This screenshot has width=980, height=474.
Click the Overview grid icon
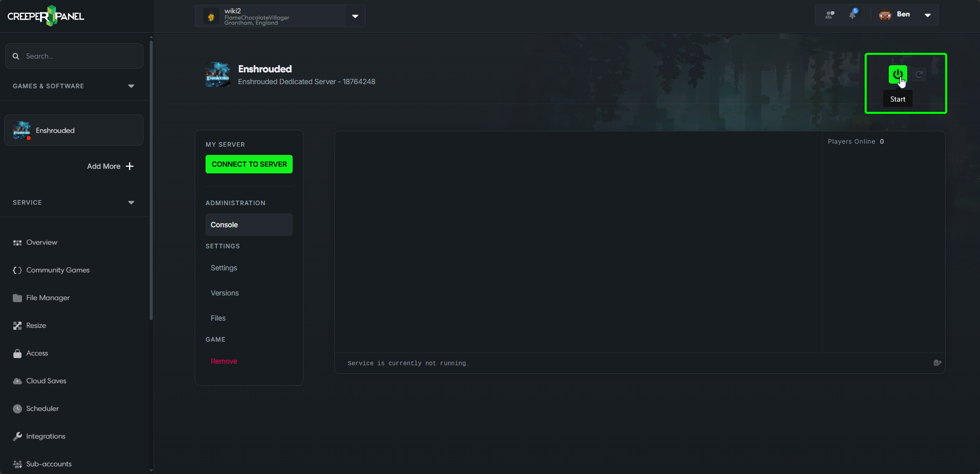[17, 243]
